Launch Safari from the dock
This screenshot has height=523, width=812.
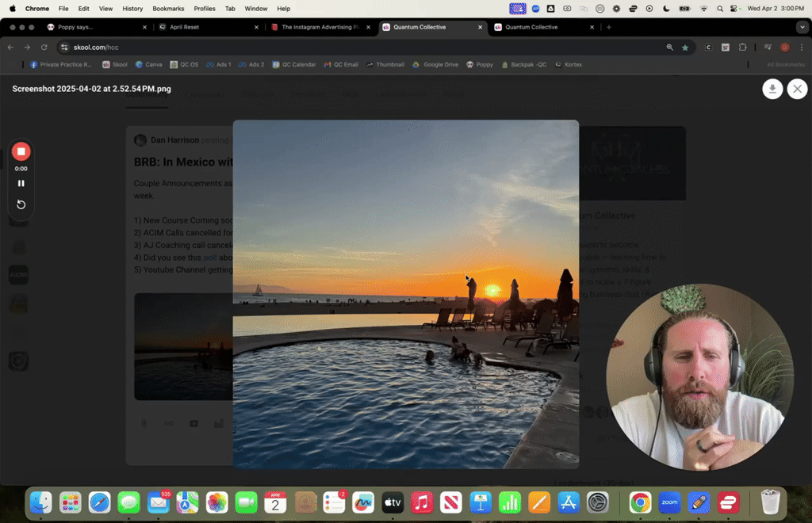[99, 502]
